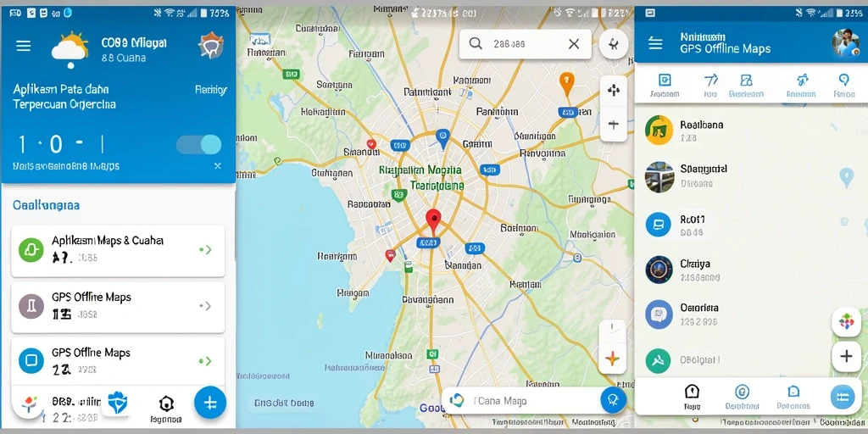Tap the blue monitor icon on the "Rc0t1" row
The height and width of the screenshot is (434, 868).
click(x=658, y=224)
